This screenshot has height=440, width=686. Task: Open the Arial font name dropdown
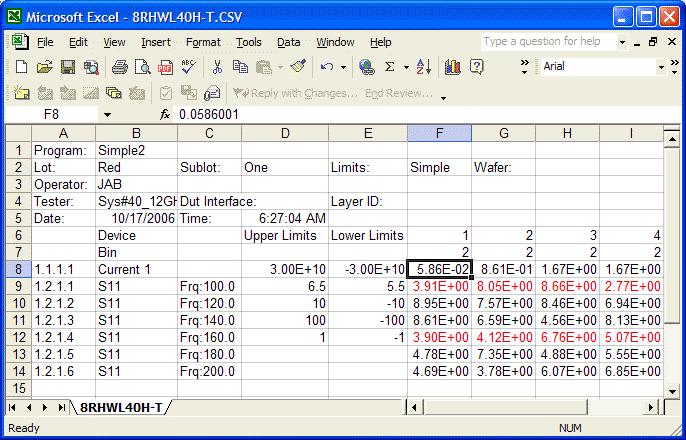(662, 67)
